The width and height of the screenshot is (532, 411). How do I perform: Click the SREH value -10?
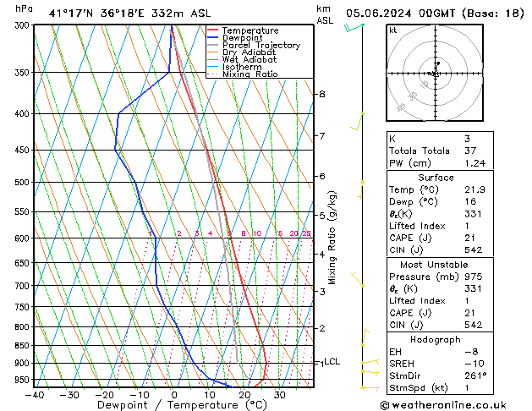coord(474,364)
